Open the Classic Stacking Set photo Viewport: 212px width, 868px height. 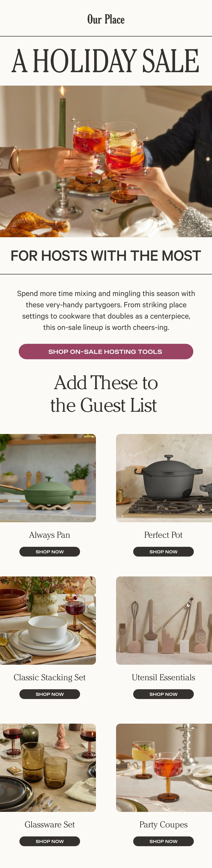[48, 621]
